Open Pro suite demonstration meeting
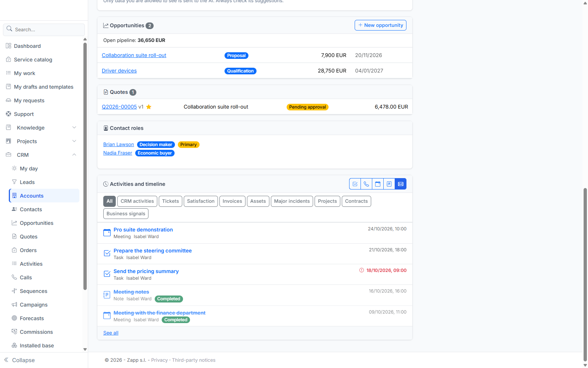The image size is (588, 368). tap(143, 230)
